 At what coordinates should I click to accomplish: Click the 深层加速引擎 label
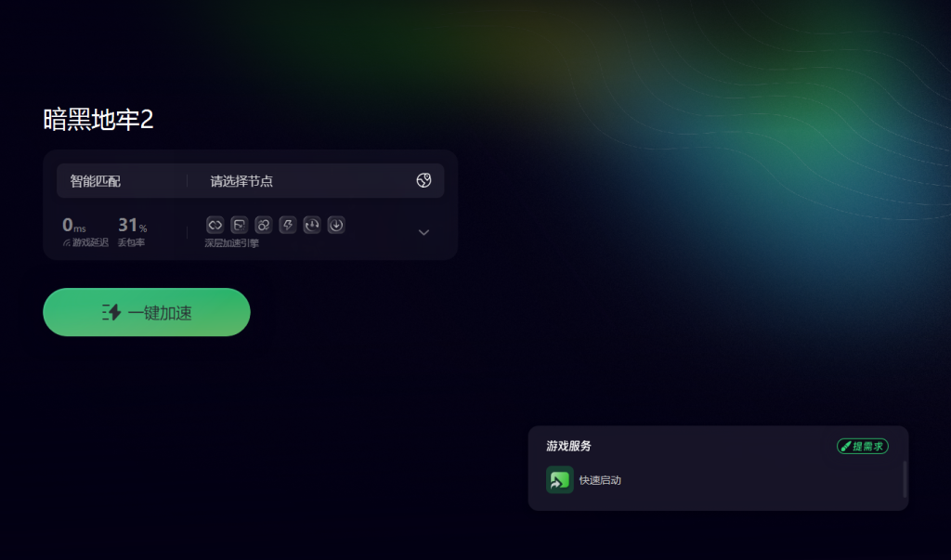coord(231,243)
